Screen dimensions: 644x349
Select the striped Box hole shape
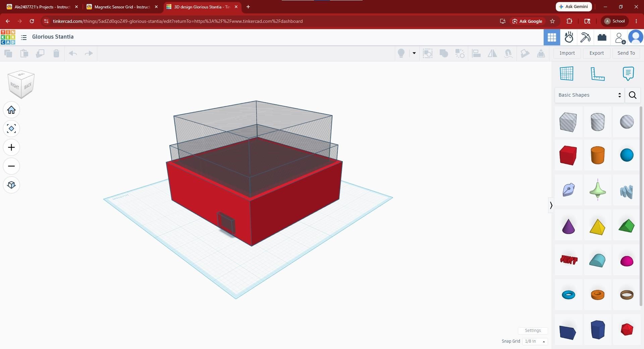[568, 122]
